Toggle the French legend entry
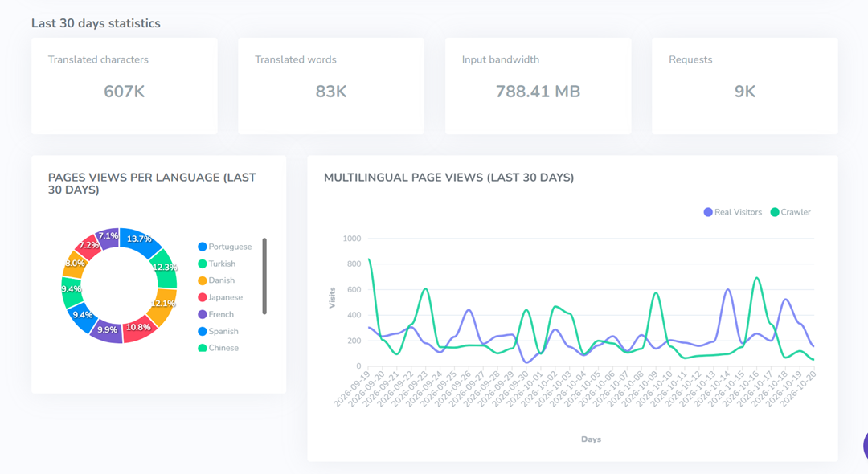 click(x=216, y=314)
